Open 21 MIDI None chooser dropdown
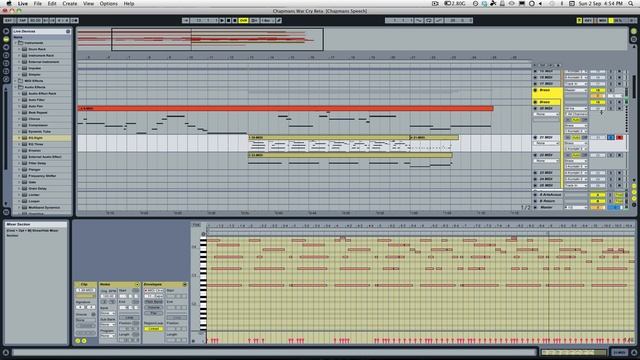This screenshot has width=640, height=360. (x=546, y=143)
